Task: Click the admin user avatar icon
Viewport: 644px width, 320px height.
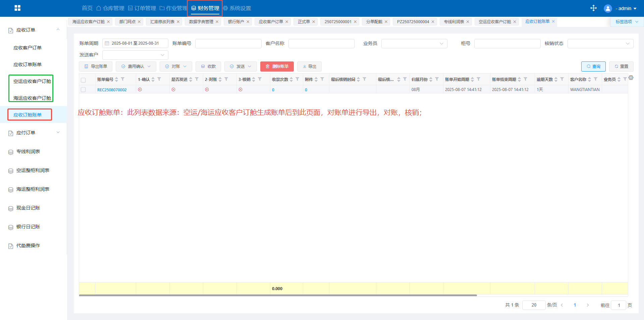Action: (x=607, y=8)
